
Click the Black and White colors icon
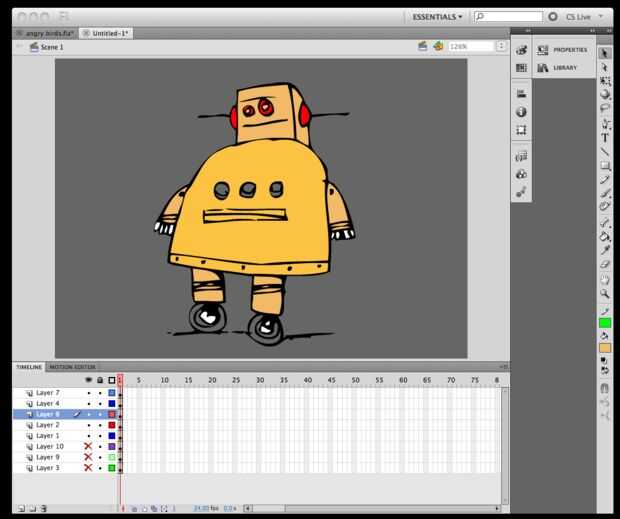point(604,361)
